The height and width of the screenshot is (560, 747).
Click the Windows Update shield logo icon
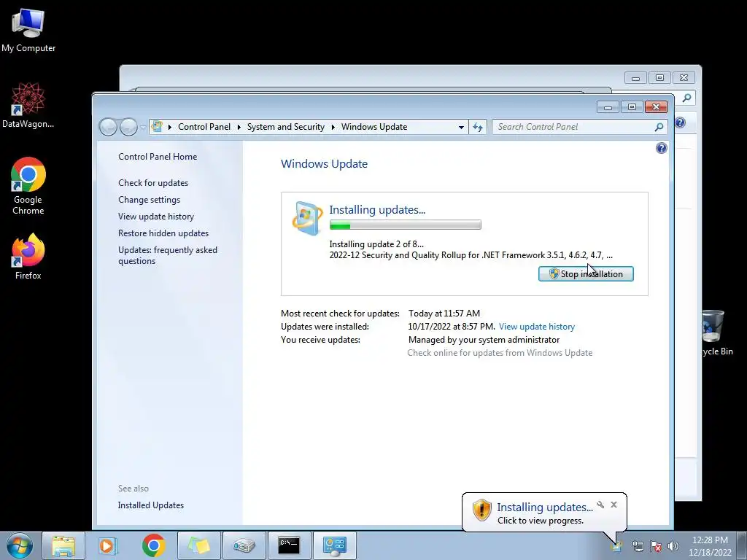307,218
